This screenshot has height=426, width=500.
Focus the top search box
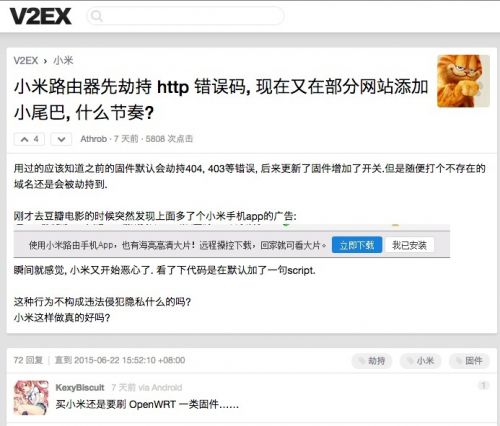pyautogui.click(x=185, y=16)
